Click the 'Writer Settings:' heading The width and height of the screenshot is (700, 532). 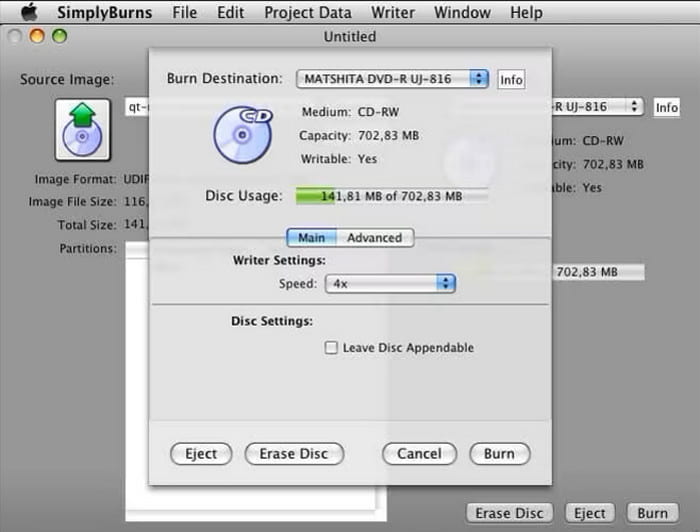(279, 260)
